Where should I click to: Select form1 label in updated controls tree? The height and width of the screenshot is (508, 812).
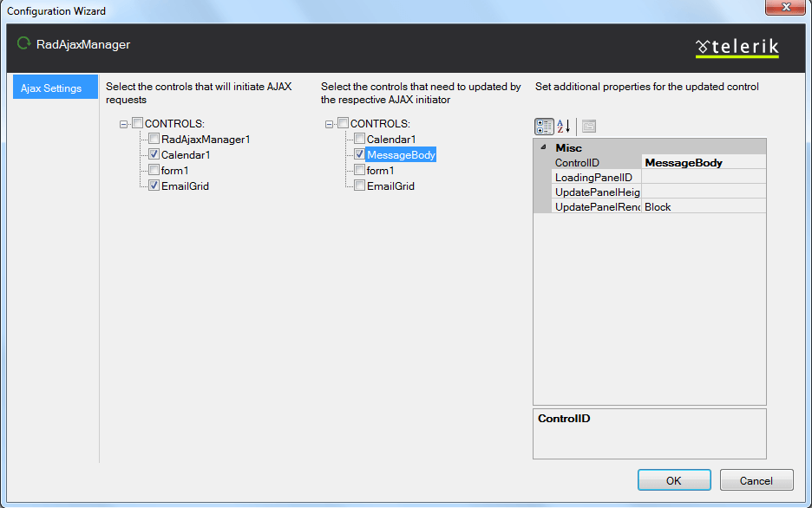(x=380, y=170)
